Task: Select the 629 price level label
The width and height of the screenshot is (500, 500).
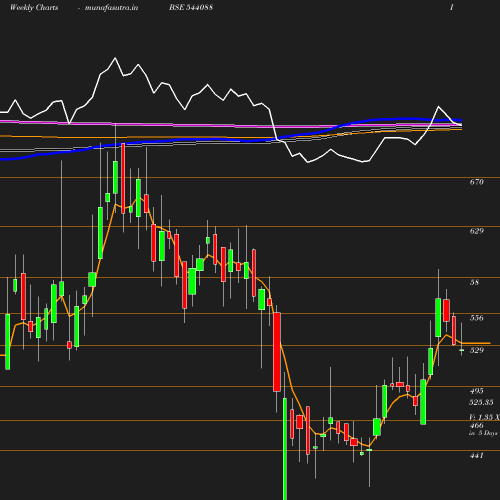Action: point(476,231)
